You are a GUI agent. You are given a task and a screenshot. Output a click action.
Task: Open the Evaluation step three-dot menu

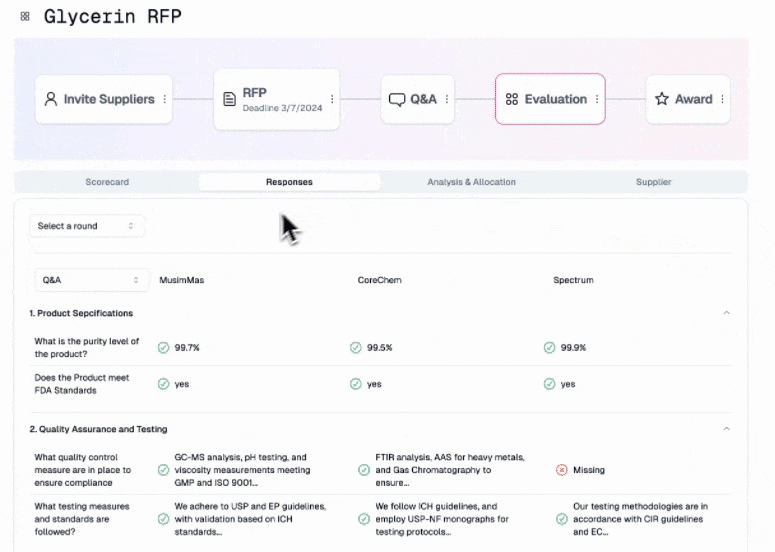point(597,99)
